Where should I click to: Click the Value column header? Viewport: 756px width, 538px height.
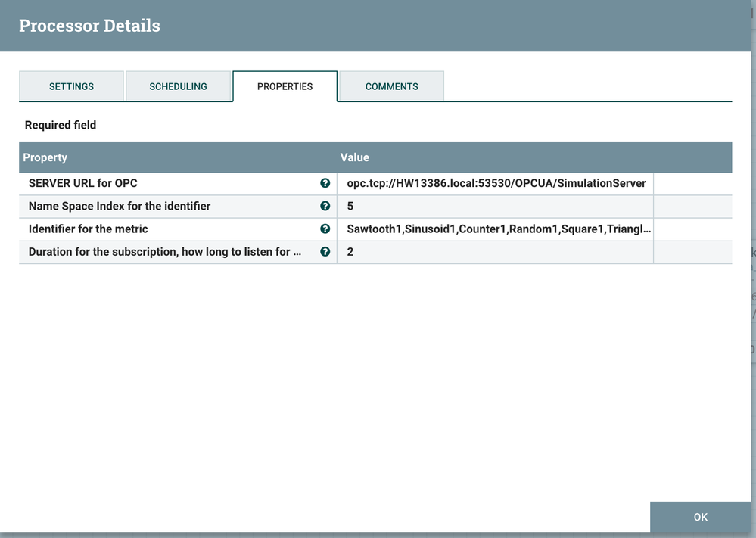[355, 157]
